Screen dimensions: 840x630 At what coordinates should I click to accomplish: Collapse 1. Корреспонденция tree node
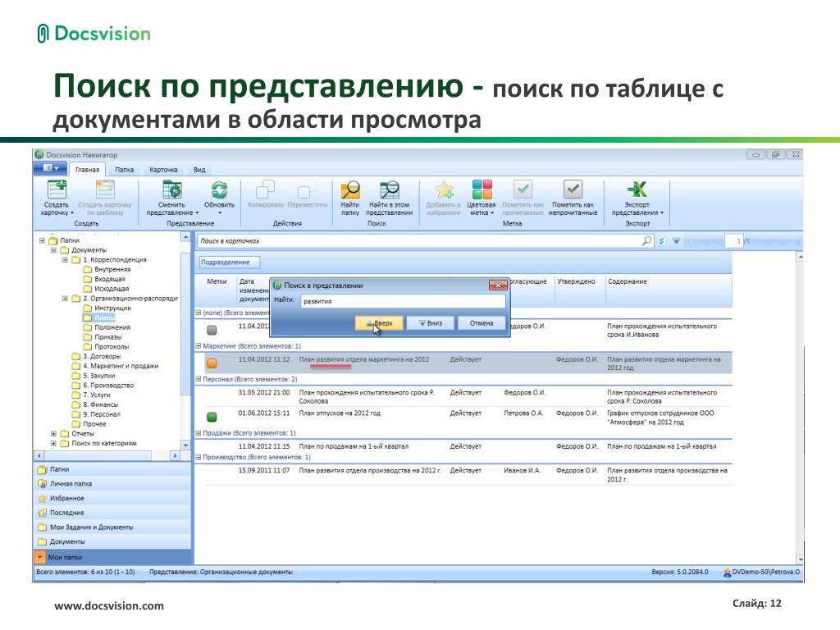[x=65, y=260]
